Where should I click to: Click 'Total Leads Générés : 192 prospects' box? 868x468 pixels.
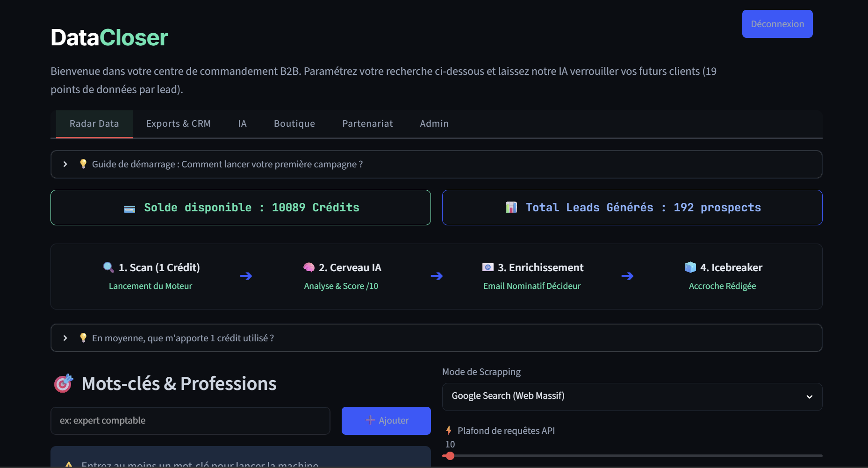pos(632,208)
